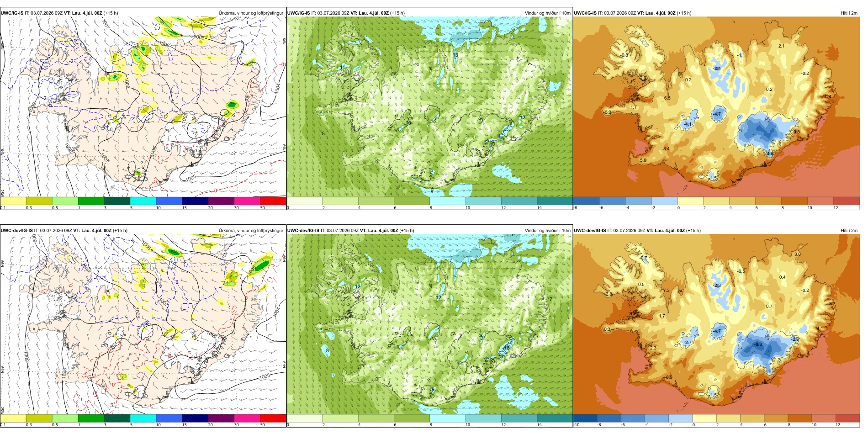
Task: Click the 10.4 temperature value on top map
Action: click(x=827, y=97)
